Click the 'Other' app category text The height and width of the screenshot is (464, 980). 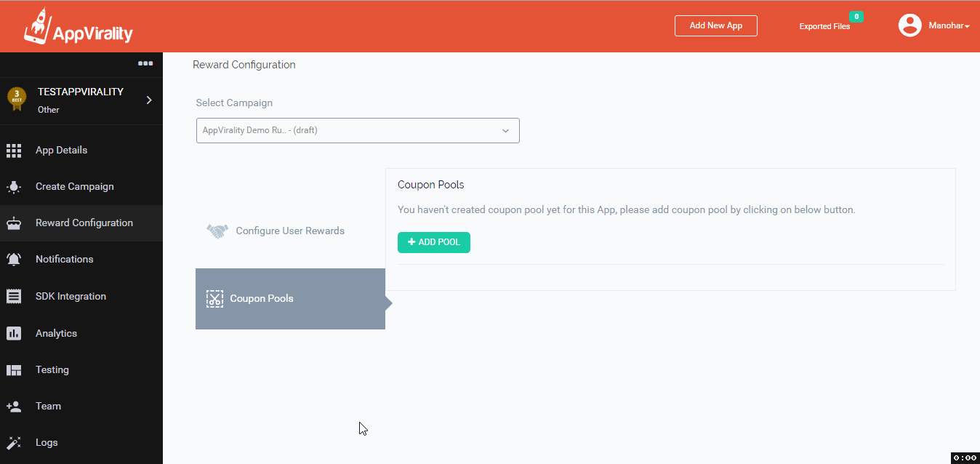(49, 110)
